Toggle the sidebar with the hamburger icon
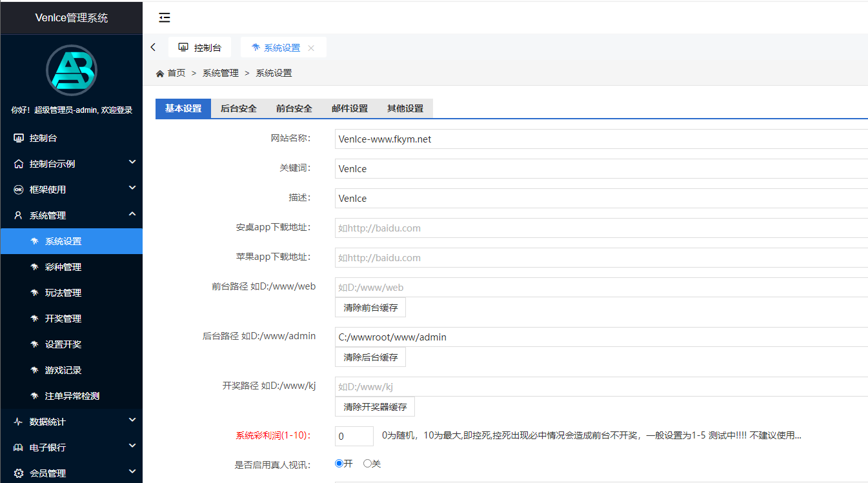The image size is (868, 483). [164, 17]
